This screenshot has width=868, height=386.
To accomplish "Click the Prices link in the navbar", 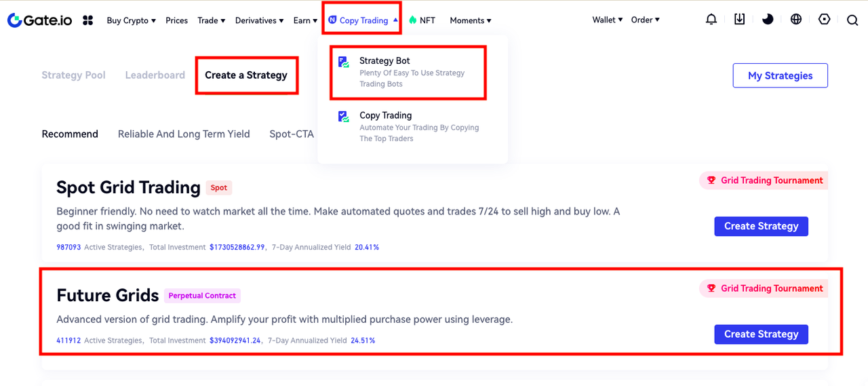I will coord(176,20).
